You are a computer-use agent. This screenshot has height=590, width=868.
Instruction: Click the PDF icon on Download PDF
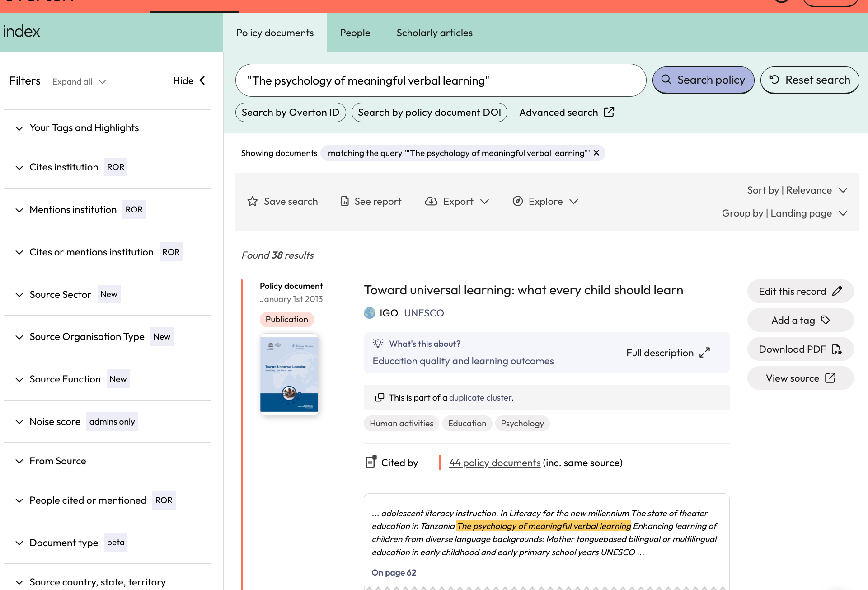[x=837, y=349]
